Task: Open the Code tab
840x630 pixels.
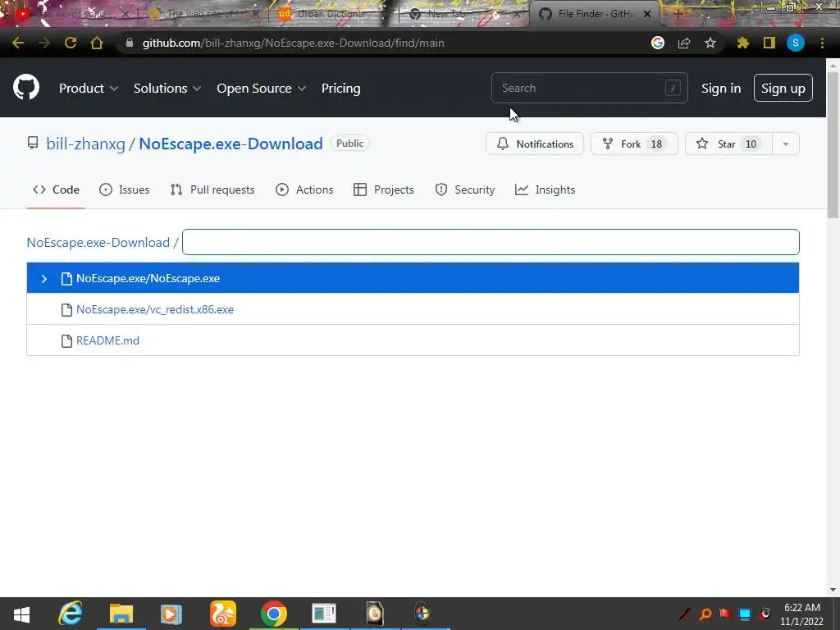Action: pyautogui.click(x=56, y=189)
